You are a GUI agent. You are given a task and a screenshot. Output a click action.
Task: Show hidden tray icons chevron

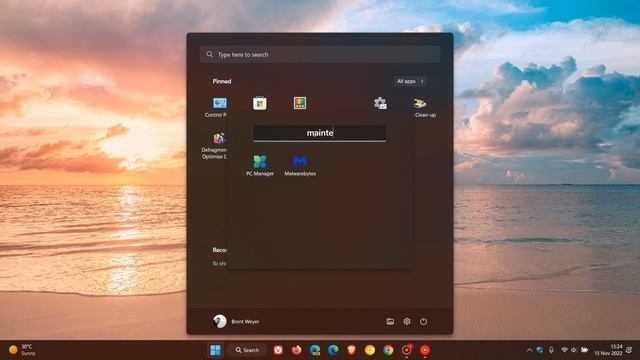529,350
